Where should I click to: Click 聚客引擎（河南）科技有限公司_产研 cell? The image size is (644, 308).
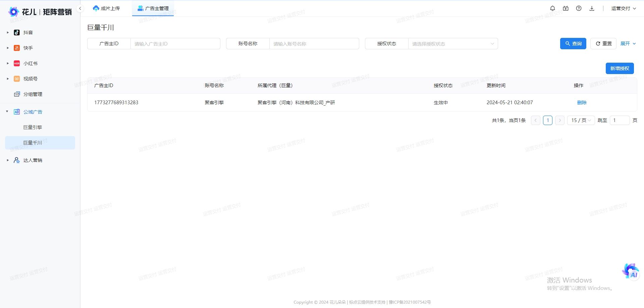pos(296,103)
